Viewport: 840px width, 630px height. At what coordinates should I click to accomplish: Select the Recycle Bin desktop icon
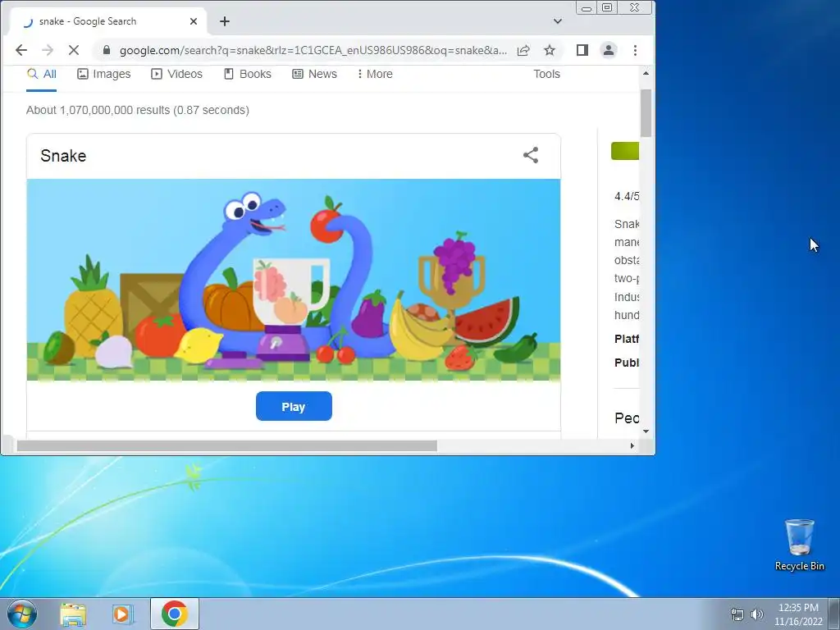point(799,546)
